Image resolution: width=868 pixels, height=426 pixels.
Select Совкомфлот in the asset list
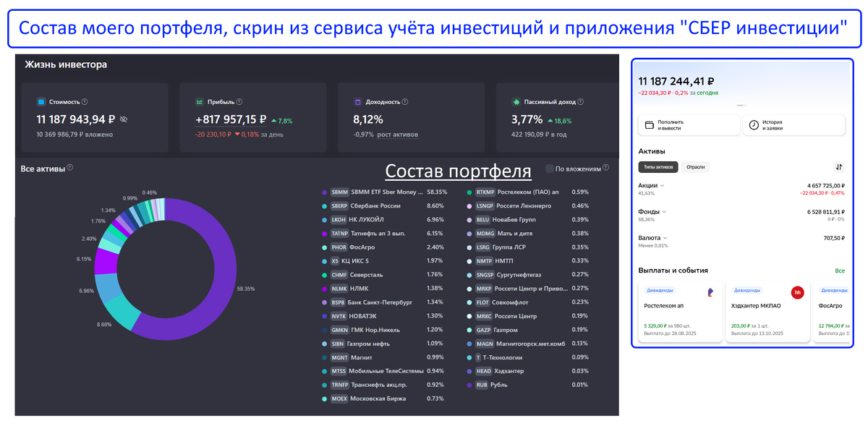[x=511, y=302]
